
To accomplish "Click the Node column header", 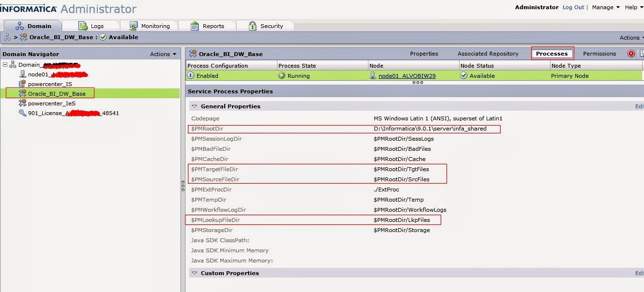I will [414, 65].
